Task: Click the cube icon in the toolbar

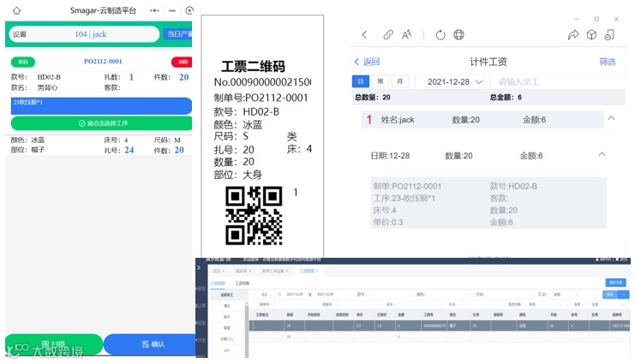Action: 591,35
